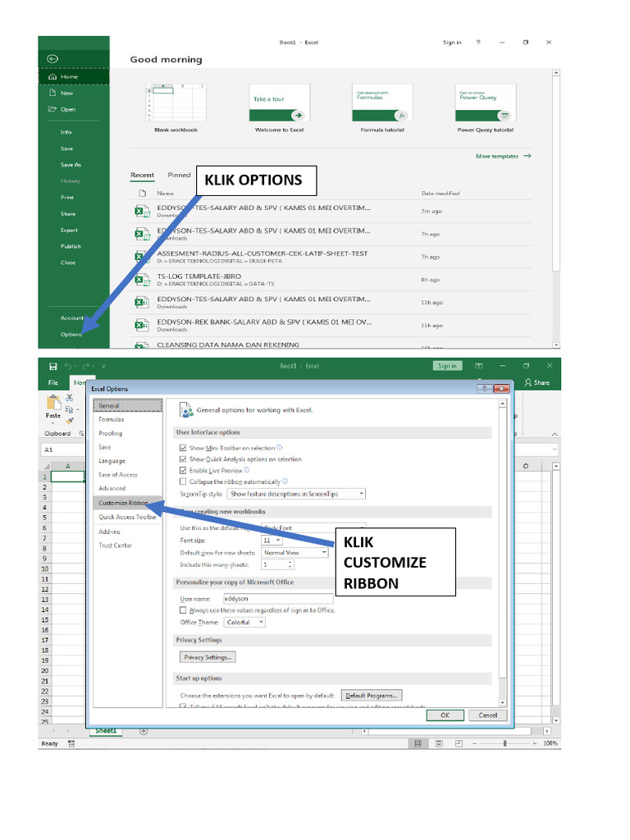630x840 pixels.
Task: Click the Default Programs button
Action: pyautogui.click(x=372, y=696)
